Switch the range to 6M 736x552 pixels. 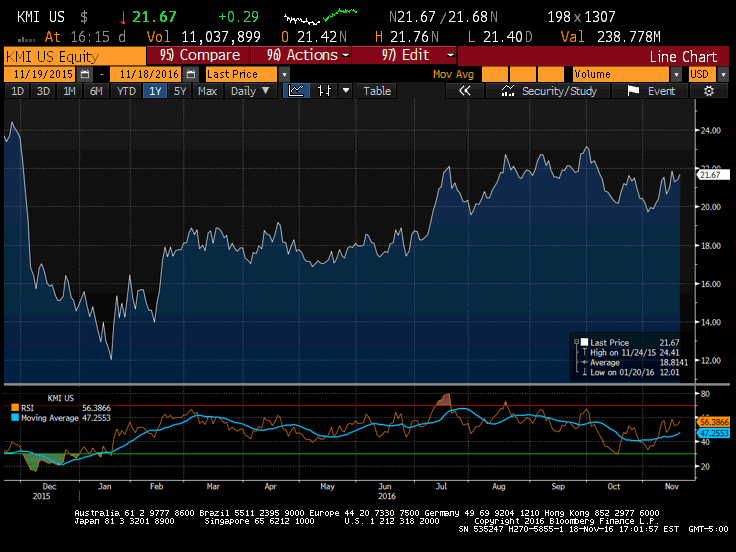pyautogui.click(x=96, y=91)
